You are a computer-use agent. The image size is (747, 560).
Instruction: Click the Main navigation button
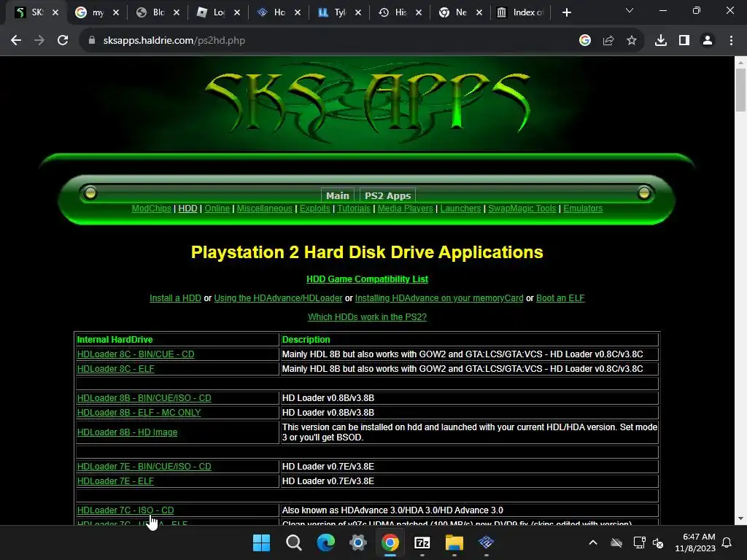(x=338, y=195)
